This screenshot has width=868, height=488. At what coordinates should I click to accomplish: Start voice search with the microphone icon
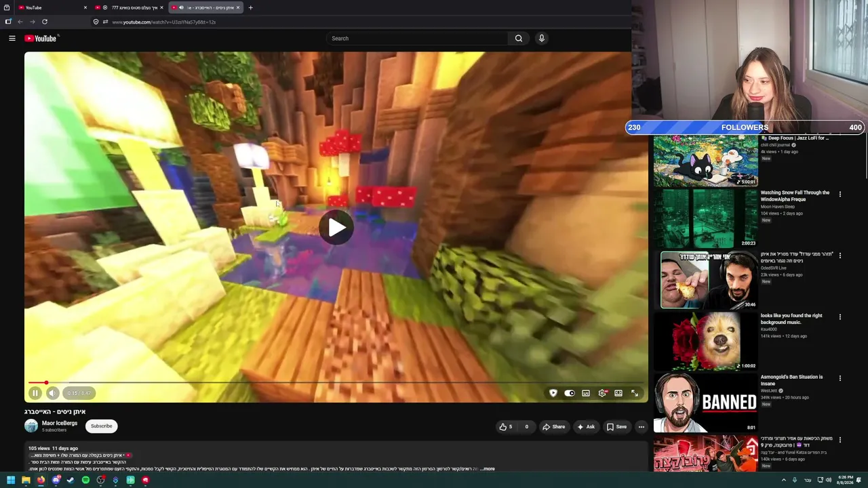541,39
